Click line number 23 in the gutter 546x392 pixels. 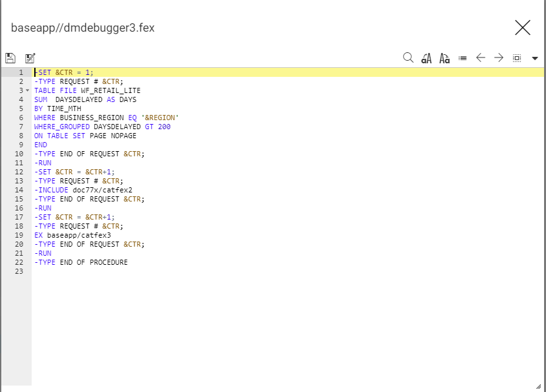point(19,271)
